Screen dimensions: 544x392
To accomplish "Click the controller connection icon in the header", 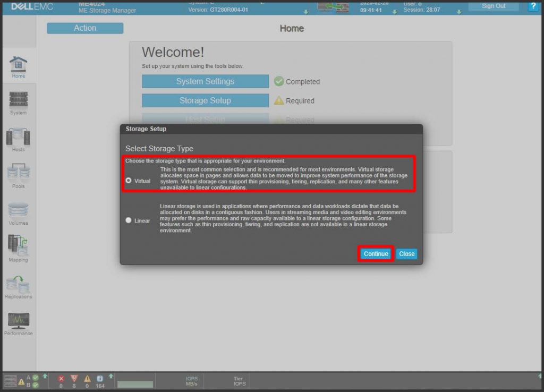I will [333, 6].
